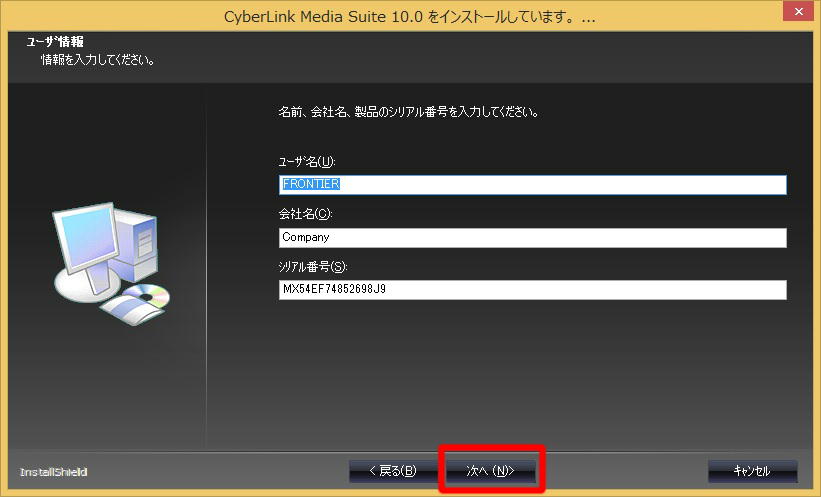Click the 次へ(N) next button

[491, 471]
